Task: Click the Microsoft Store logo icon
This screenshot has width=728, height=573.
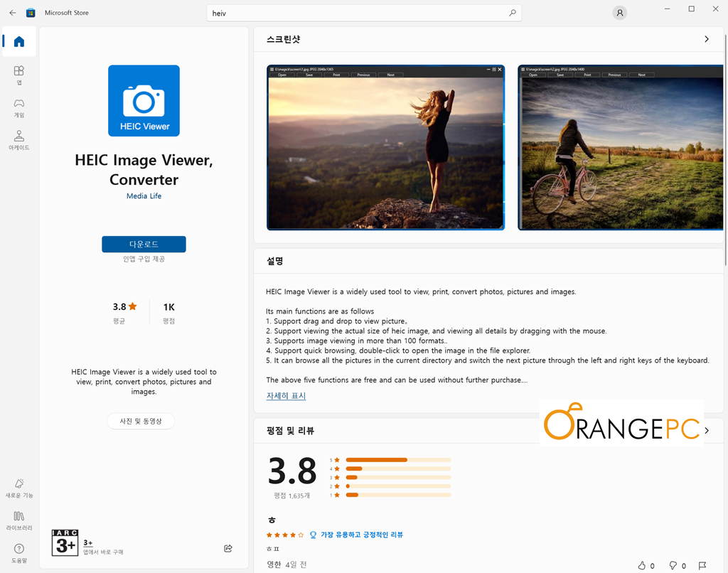Action: click(x=31, y=13)
